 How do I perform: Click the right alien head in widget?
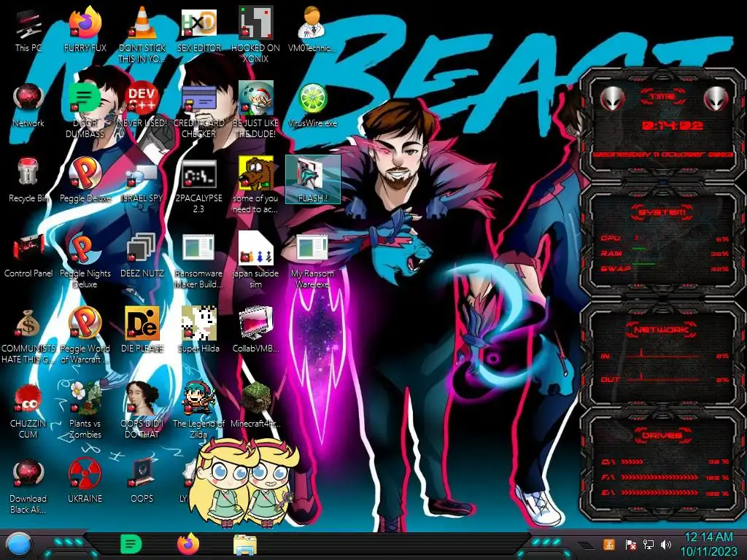(716, 98)
